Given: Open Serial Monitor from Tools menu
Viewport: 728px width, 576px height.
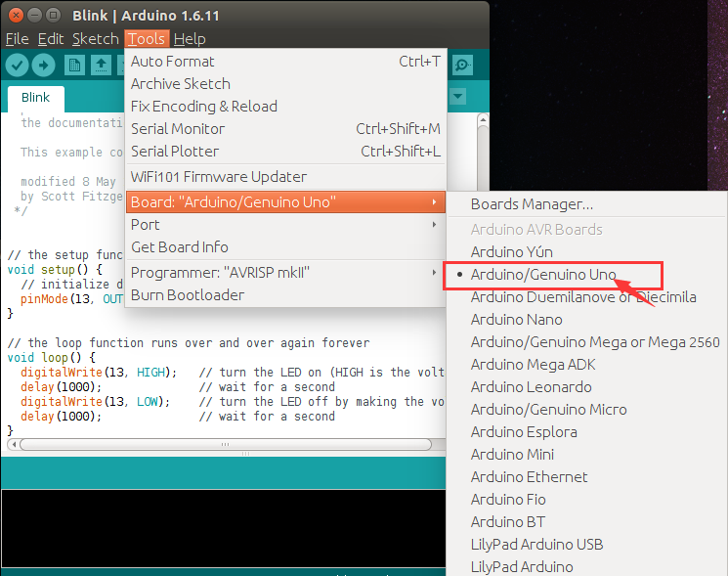Looking at the screenshot, I should 285,129.
